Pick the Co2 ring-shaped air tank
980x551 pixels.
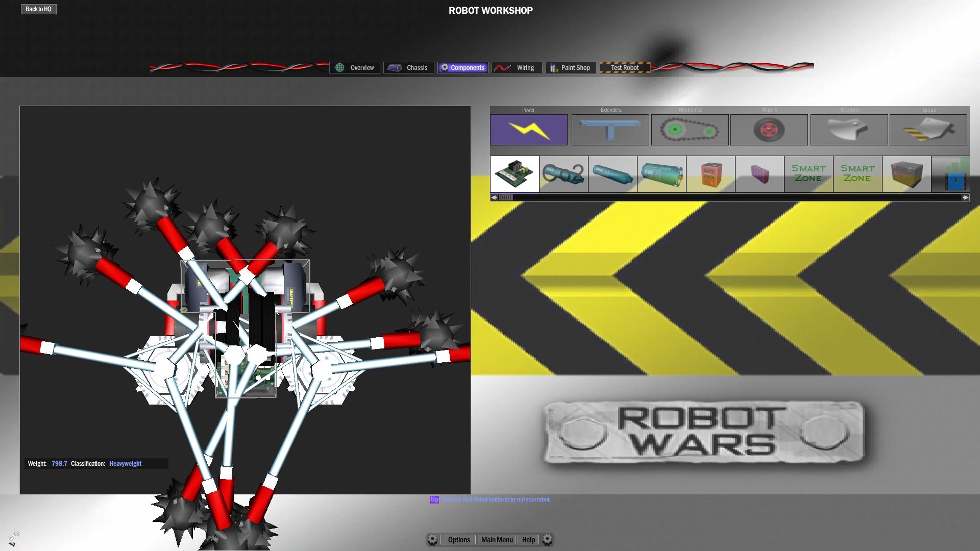(563, 174)
